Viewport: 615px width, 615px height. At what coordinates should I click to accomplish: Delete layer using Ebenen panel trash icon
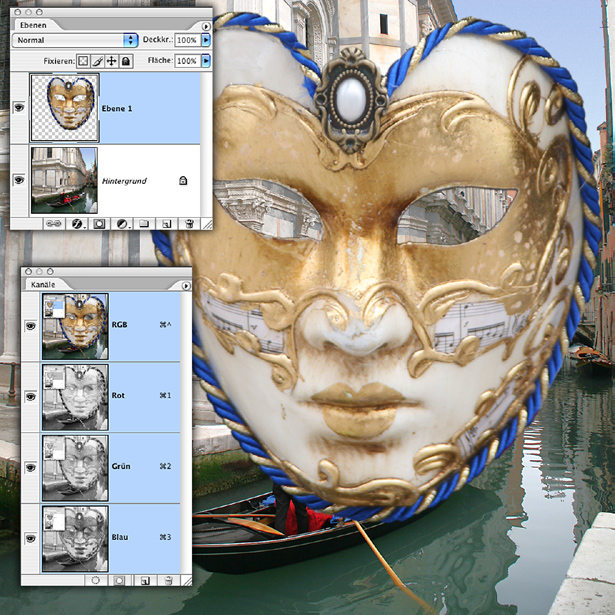[187, 224]
